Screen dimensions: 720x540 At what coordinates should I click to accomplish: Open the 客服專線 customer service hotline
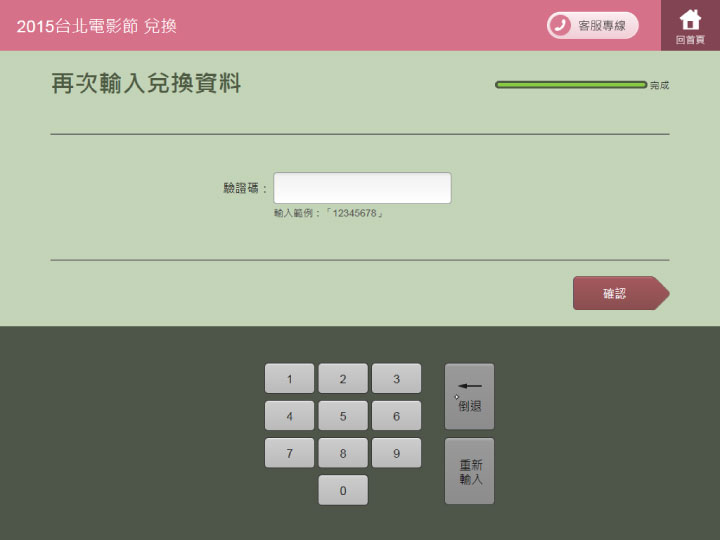[592, 25]
